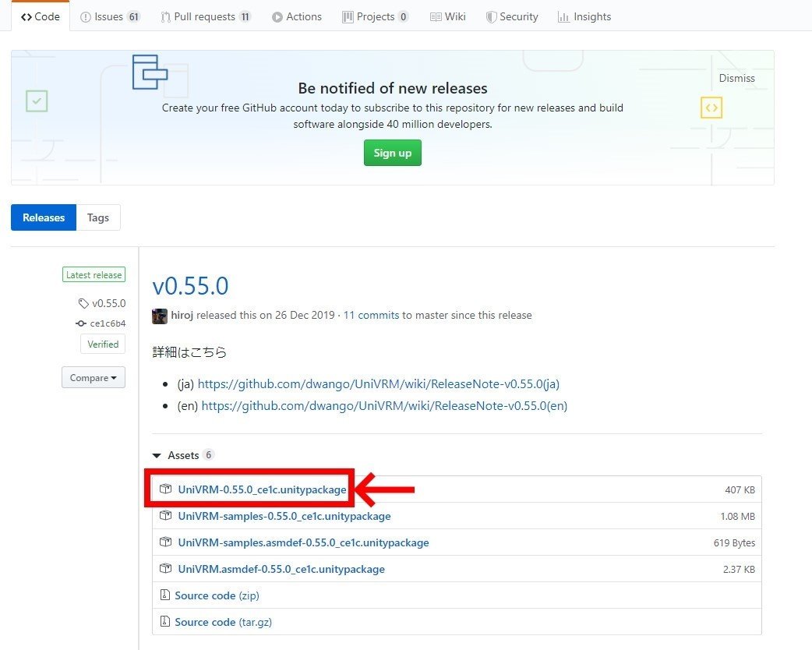The image size is (812, 650).
Task: Download Source code (tar.gz)
Action: pyautogui.click(x=223, y=621)
